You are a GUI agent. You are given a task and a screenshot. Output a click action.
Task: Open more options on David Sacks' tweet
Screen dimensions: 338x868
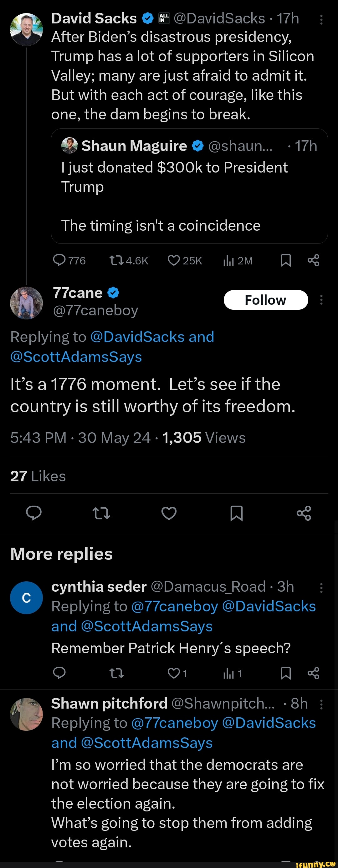tap(321, 20)
